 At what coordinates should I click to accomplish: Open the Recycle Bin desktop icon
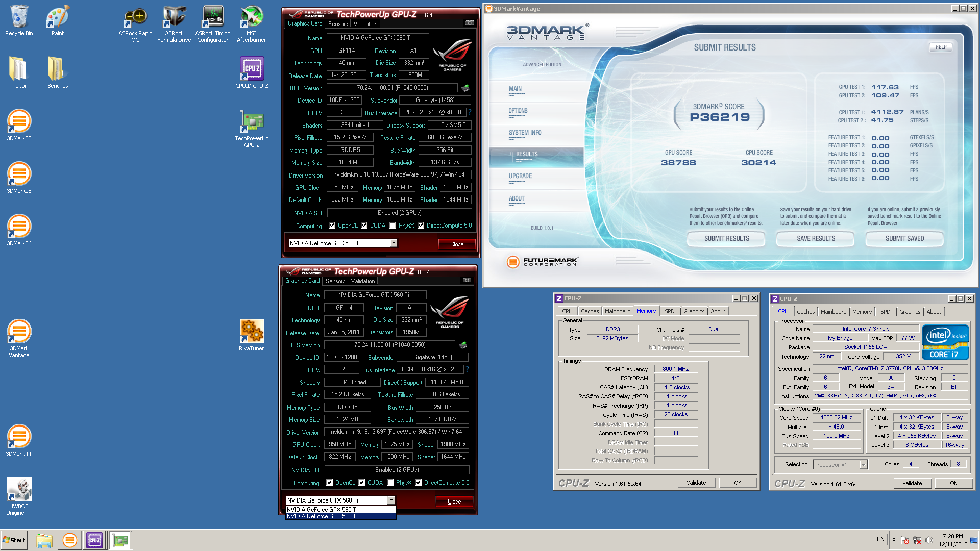click(19, 20)
